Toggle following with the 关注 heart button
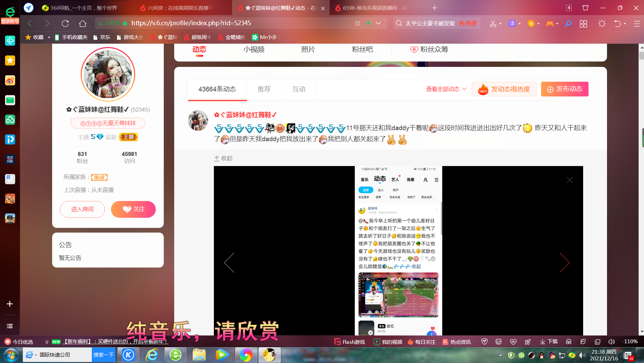 (133, 209)
